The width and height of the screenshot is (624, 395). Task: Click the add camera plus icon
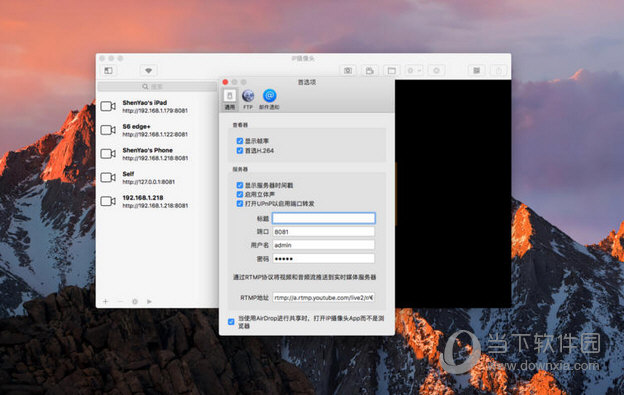click(x=105, y=302)
